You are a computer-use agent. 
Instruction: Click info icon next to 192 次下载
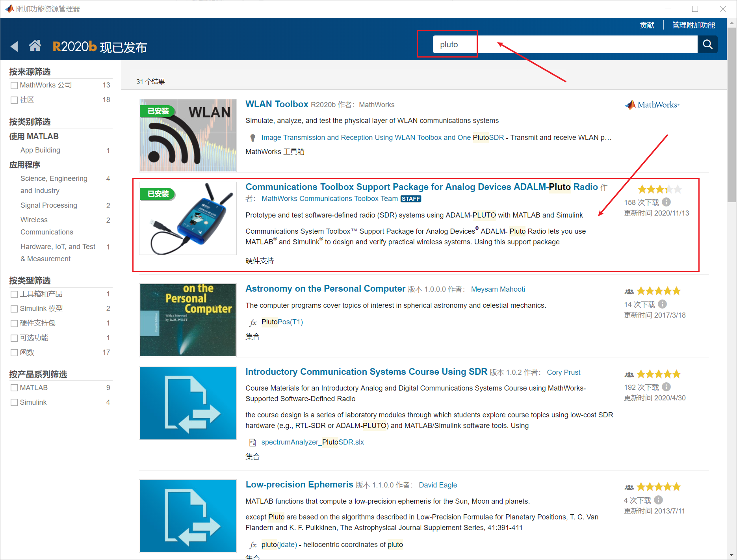click(666, 387)
